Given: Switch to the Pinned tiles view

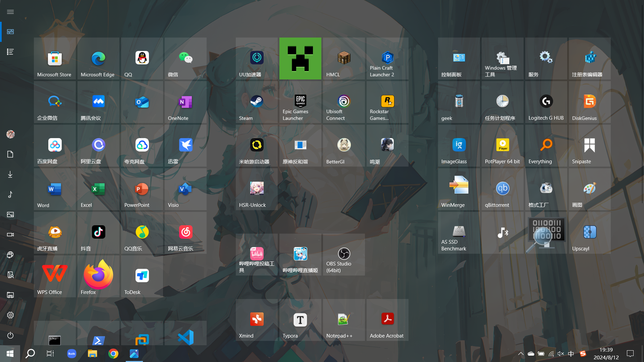Looking at the screenshot, I should tap(10, 32).
